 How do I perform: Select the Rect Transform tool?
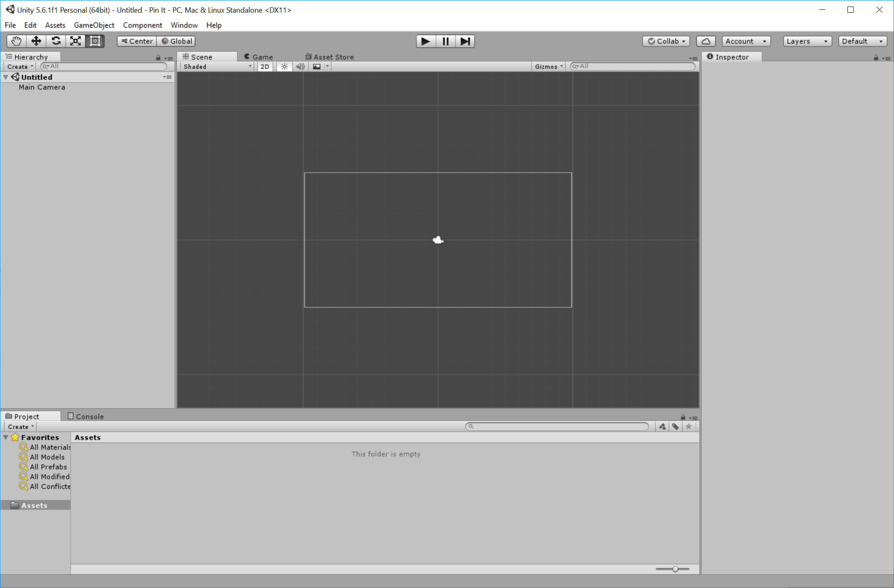tap(95, 41)
